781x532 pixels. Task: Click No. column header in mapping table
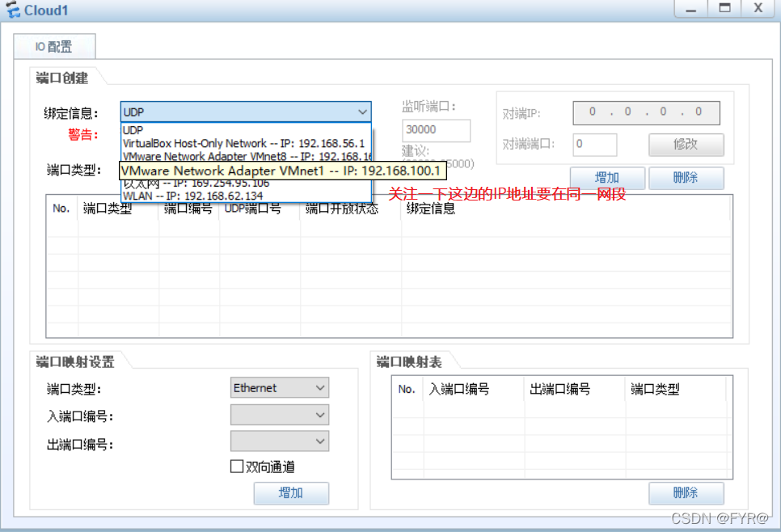tap(407, 389)
